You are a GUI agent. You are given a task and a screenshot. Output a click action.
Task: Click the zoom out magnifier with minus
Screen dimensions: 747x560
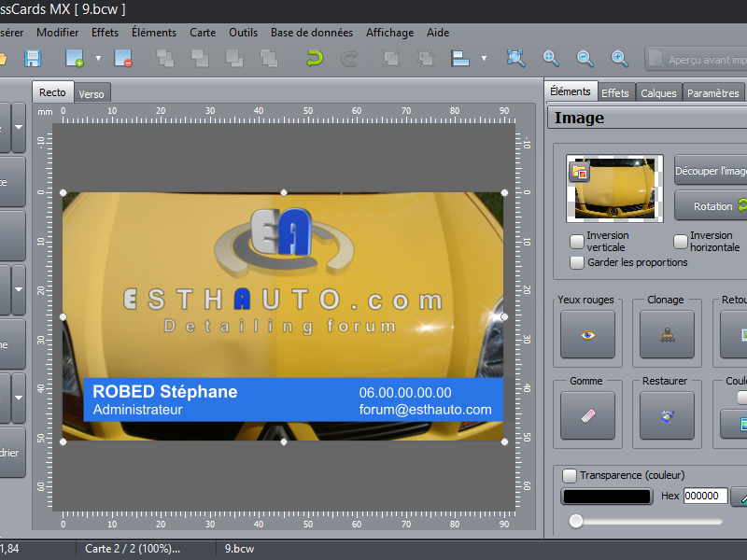click(585, 59)
